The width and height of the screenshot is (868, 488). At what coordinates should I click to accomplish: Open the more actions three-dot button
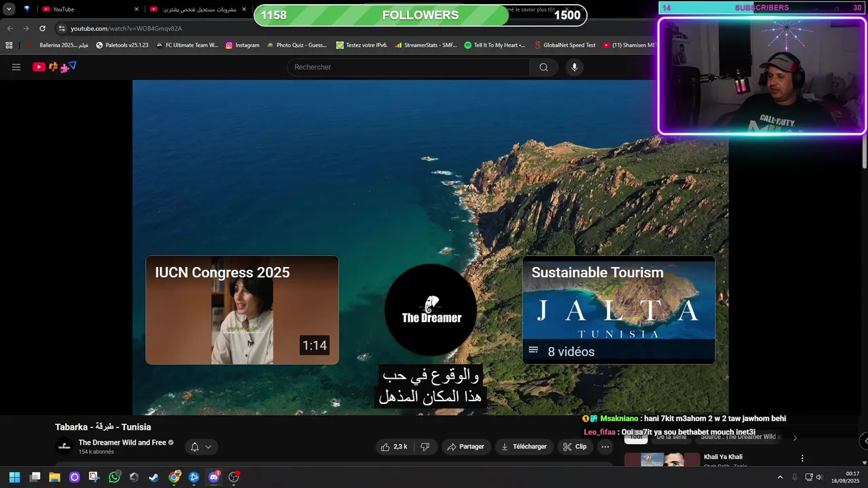pos(605,447)
